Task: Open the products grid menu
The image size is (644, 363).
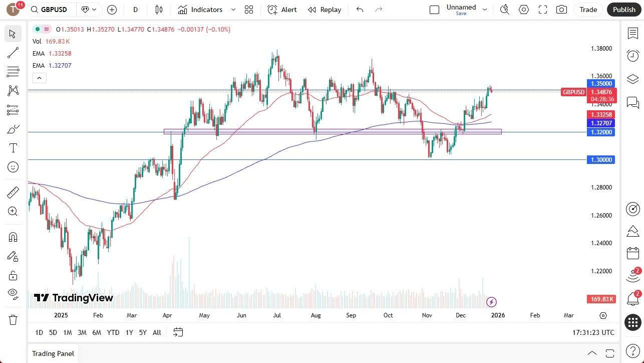Action: point(633,322)
